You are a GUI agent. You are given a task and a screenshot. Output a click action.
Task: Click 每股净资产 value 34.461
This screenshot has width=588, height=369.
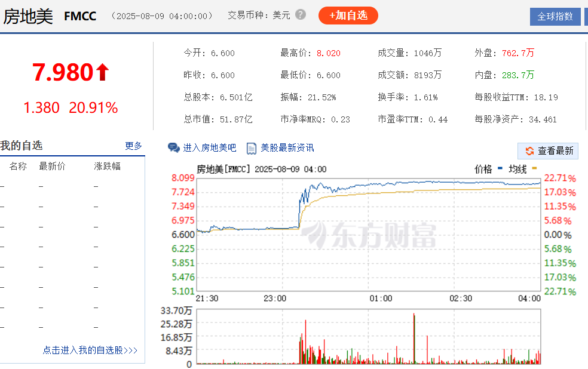(543, 119)
